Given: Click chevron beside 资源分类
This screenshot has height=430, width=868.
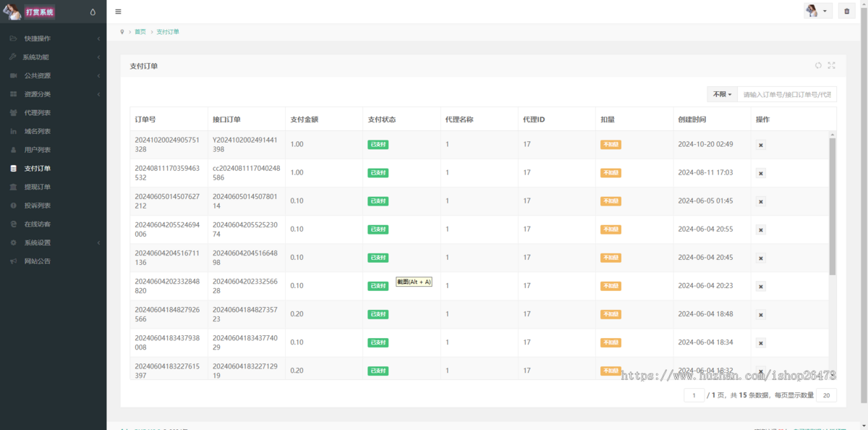Looking at the screenshot, I should coord(98,94).
